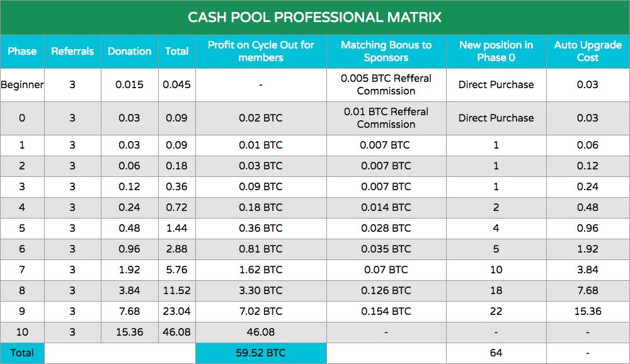Select the Donation column header

tap(129, 51)
